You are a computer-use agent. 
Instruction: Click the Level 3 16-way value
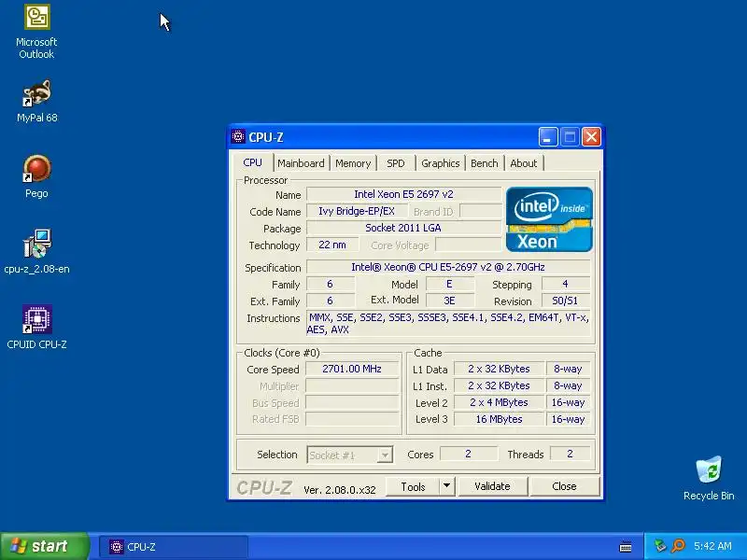[x=568, y=419]
